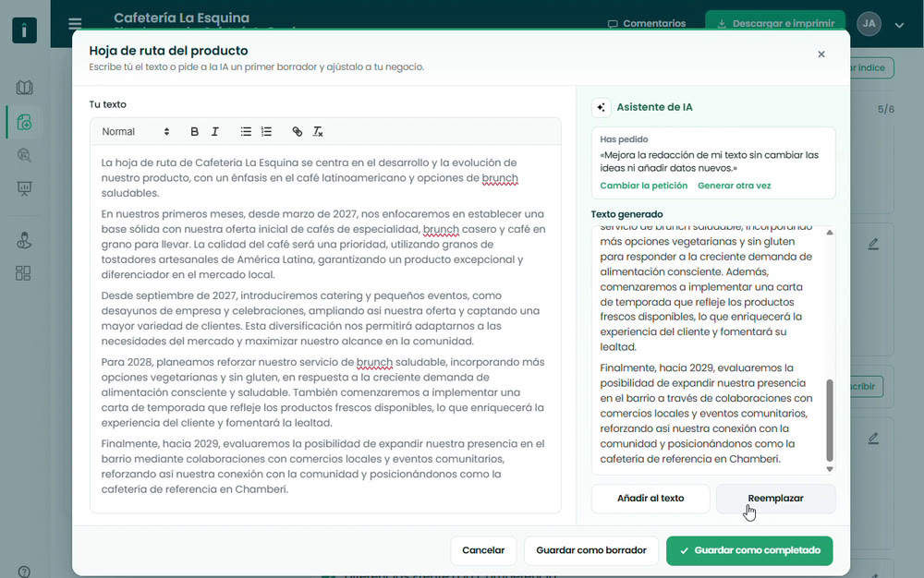Click the lower pencil edit icon behind dialog
Image resolution: width=924 pixels, height=578 pixels.
(x=873, y=439)
